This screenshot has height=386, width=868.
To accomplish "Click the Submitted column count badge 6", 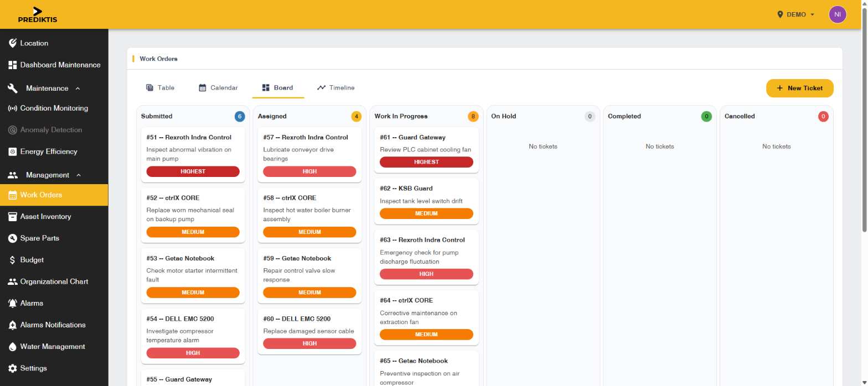I will (x=240, y=117).
